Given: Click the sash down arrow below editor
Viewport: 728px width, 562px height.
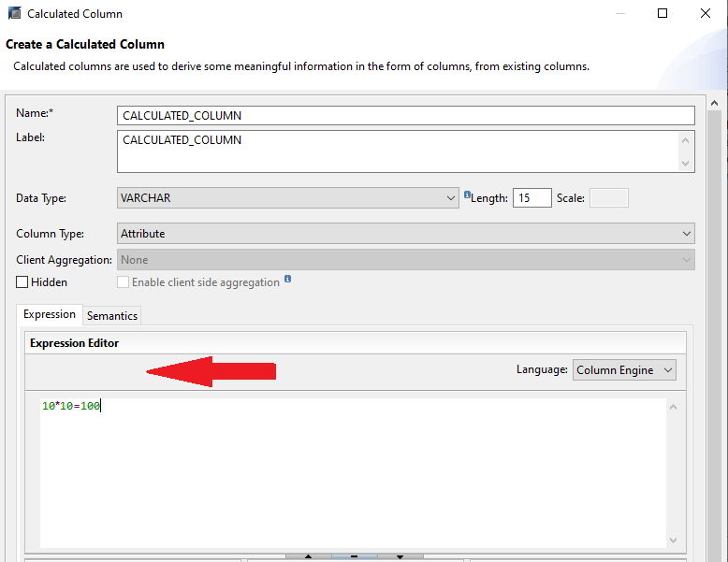Looking at the screenshot, I should pyautogui.click(x=400, y=556).
